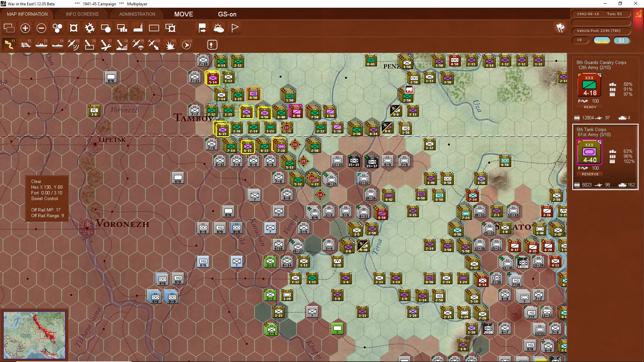644x362 pixels.
Task: Click the crossed flags button
Action: [x=560, y=28]
